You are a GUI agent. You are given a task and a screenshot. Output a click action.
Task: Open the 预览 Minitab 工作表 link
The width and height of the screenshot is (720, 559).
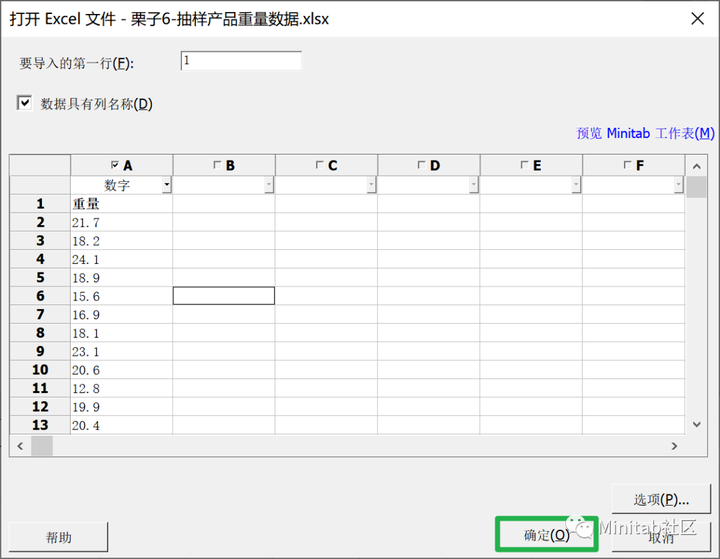[645, 133]
